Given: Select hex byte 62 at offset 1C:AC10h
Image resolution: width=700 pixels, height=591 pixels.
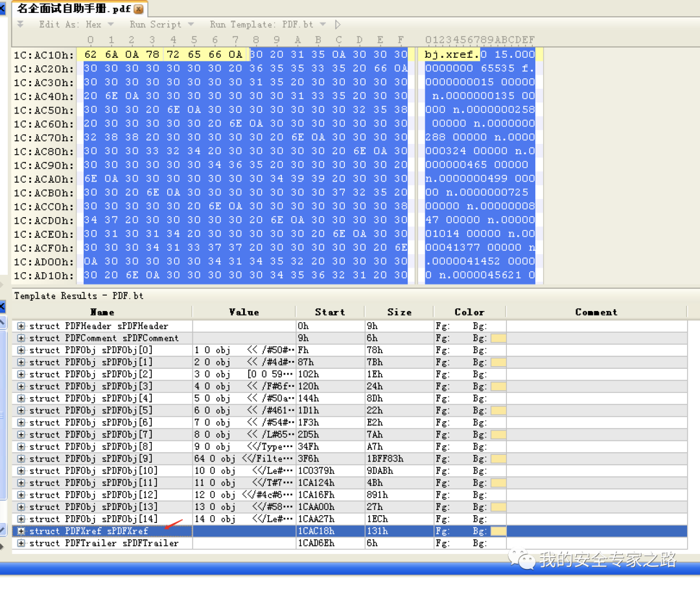Looking at the screenshot, I should pyautogui.click(x=90, y=55).
